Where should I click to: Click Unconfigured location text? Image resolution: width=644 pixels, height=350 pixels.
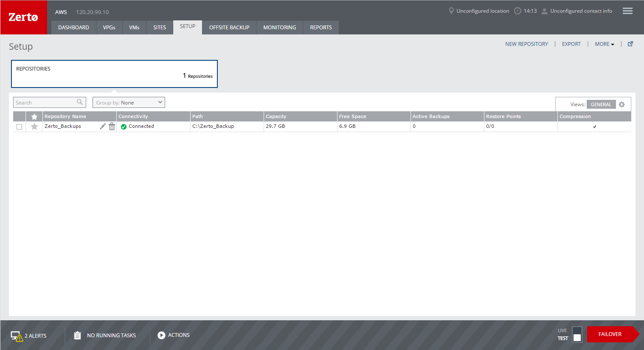(483, 11)
